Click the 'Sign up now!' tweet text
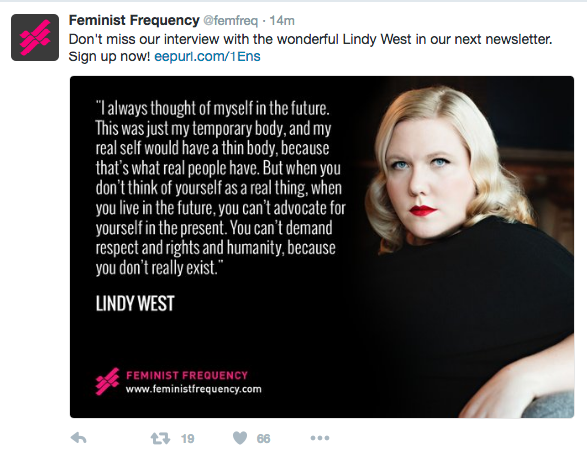Viewport: 587px width, 455px height. point(109,57)
